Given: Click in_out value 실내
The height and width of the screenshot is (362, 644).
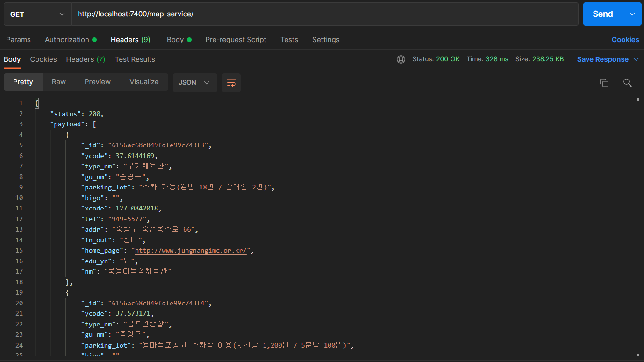Looking at the screenshot, I should [x=130, y=240].
